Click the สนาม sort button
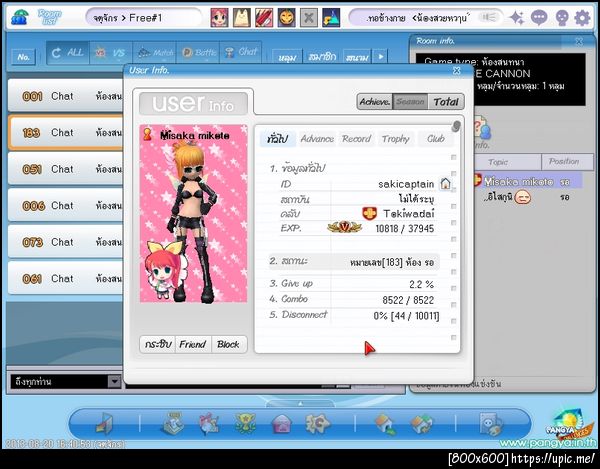Image resolution: width=600 pixels, height=469 pixels. point(357,57)
